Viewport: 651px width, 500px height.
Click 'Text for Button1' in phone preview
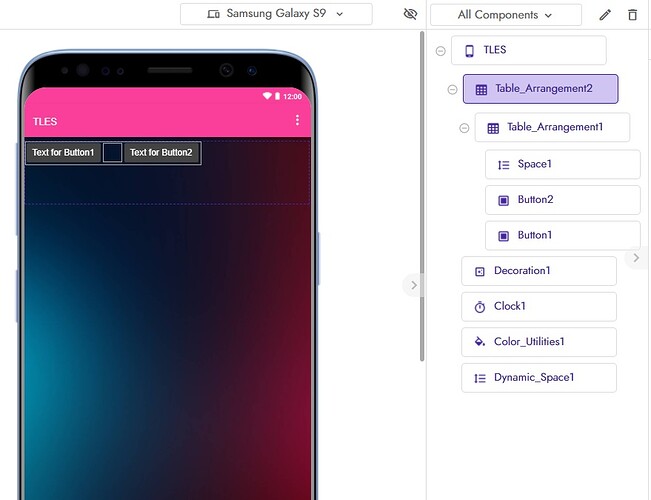[x=63, y=153]
